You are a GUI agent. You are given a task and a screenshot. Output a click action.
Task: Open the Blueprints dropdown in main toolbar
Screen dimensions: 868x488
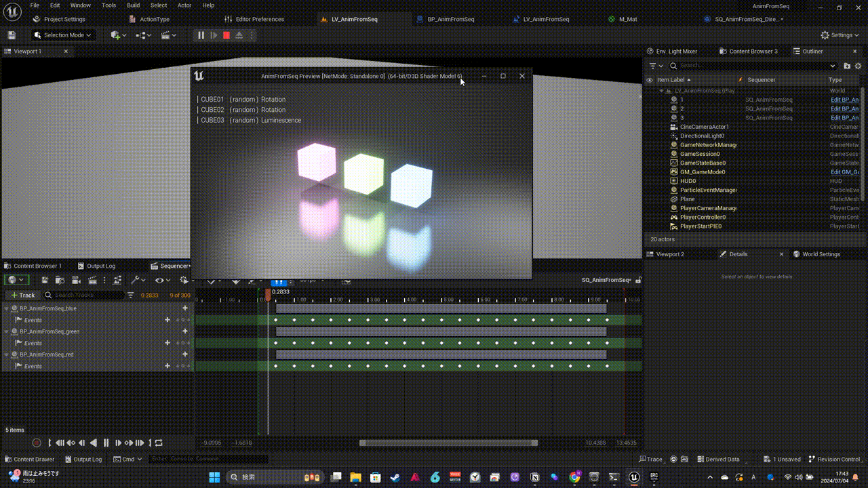[x=144, y=35]
